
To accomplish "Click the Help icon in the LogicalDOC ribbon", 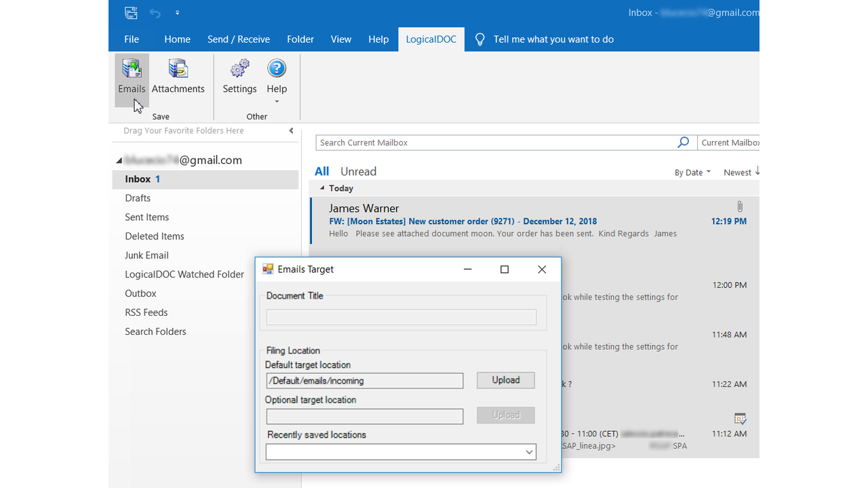I will 277,68.
